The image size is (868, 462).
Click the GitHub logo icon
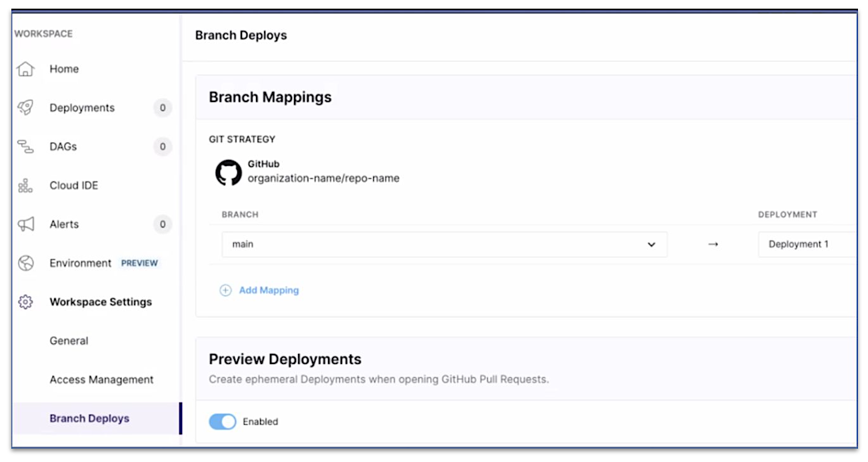(228, 172)
